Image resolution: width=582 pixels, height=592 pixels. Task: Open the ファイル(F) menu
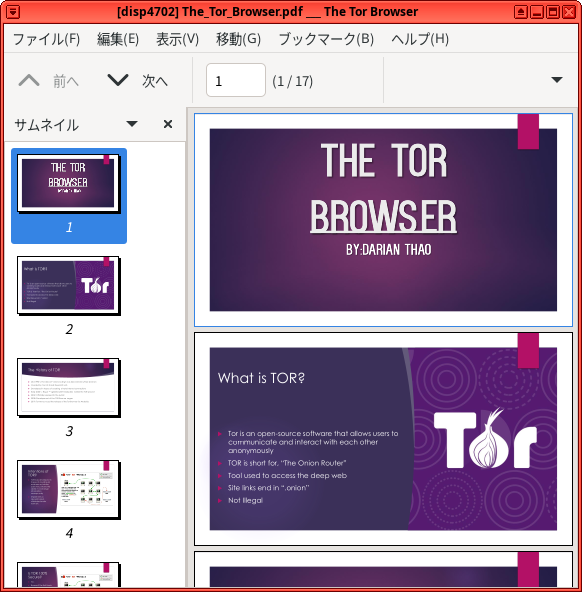pos(46,39)
